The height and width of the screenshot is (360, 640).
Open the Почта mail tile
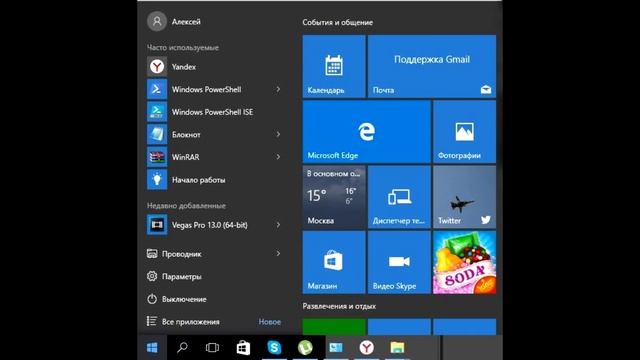coord(432,67)
